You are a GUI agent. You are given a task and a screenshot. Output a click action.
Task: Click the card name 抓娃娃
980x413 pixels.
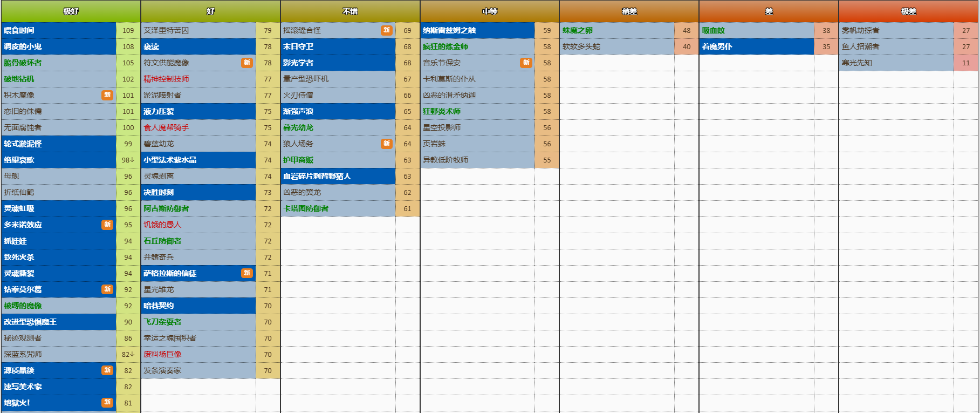(x=15, y=241)
